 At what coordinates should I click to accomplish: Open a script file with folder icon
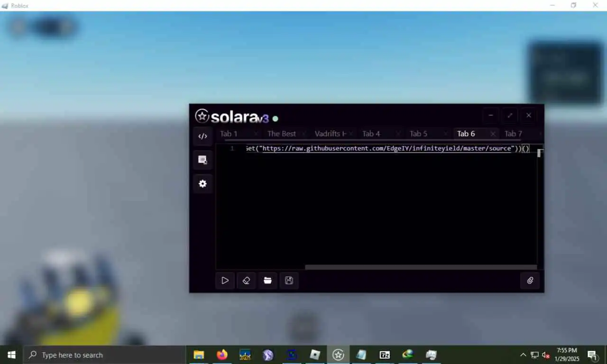pos(267,281)
